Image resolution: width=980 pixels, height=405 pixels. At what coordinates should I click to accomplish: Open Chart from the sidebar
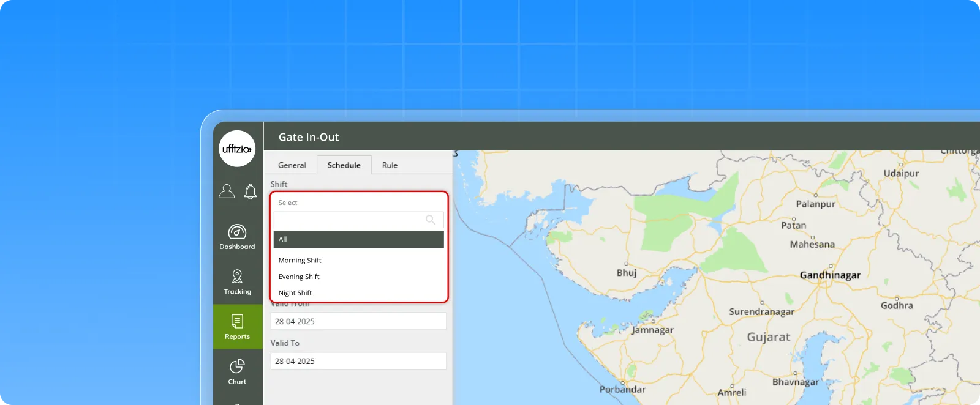coord(237,372)
